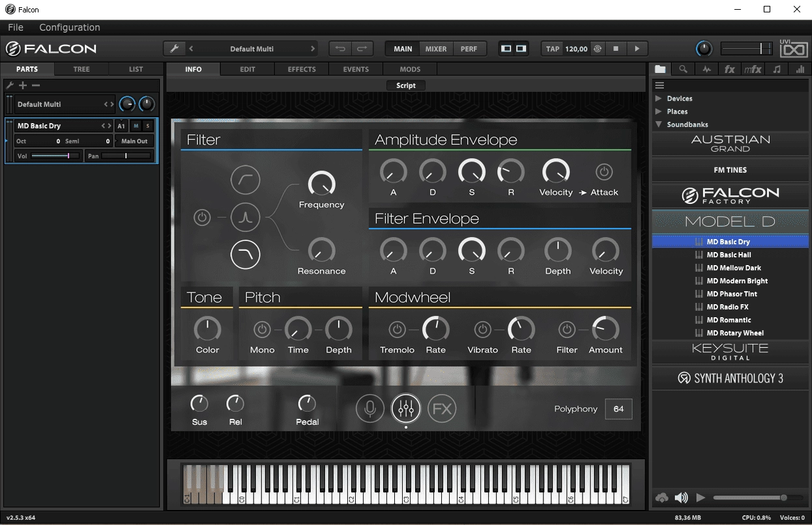Open the file browser folder tab
The width and height of the screenshot is (812, 525).
click(x=661, y=69)
